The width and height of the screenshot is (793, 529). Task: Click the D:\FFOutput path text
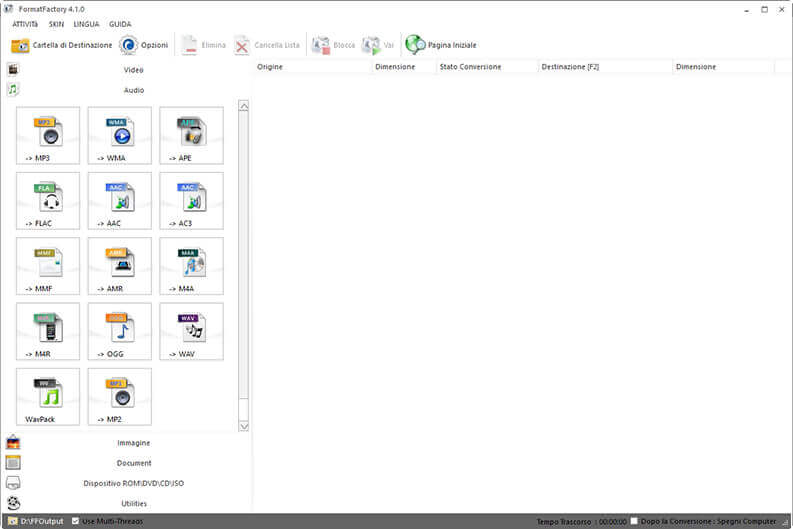click(x=42, y=521)
